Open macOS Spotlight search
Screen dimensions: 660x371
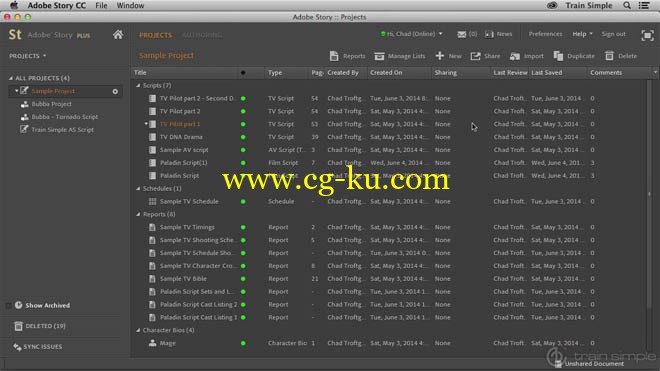(x=627, y=5)
